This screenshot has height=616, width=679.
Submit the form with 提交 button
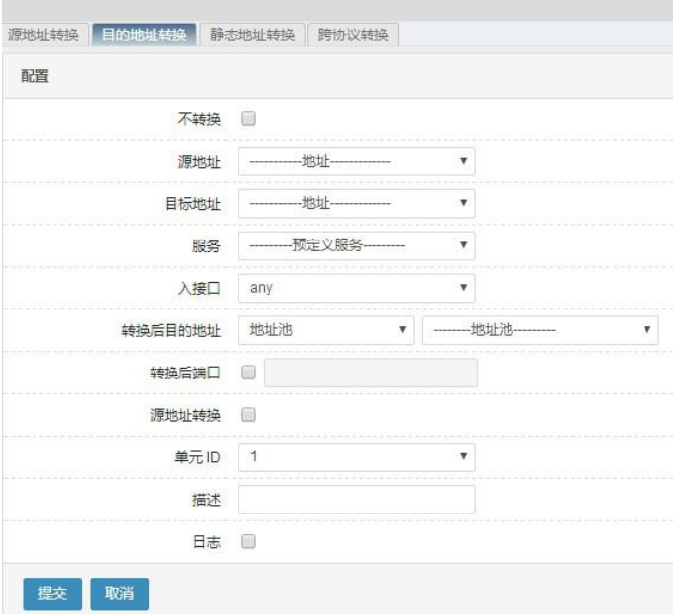pos(52,593)
